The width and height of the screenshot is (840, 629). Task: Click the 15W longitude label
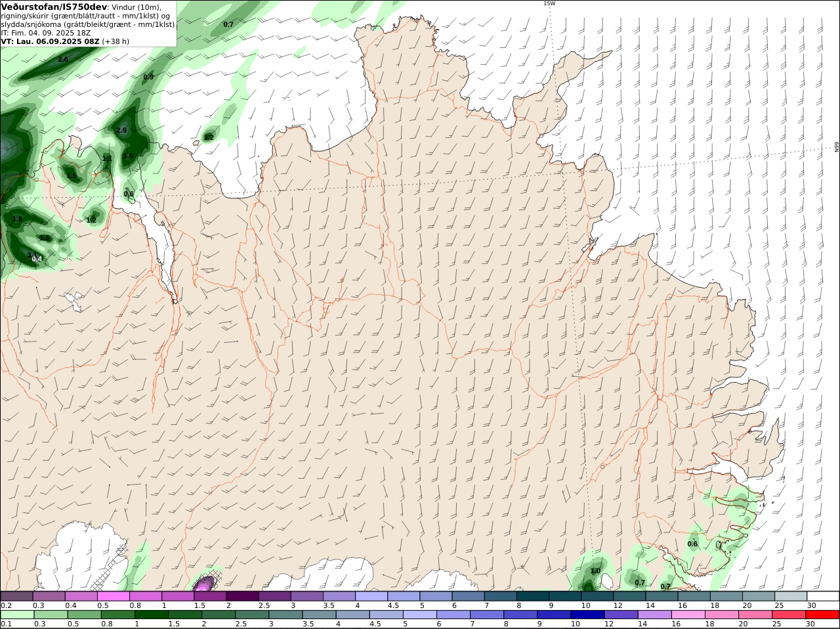pos(549,3)
